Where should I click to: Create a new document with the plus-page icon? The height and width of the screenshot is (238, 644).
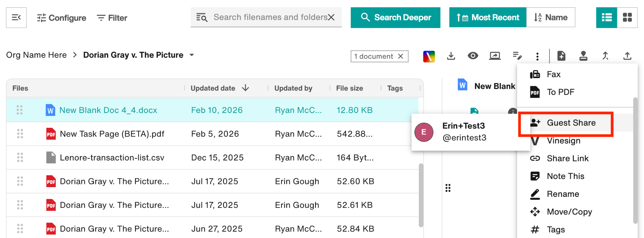click(561, 56)
